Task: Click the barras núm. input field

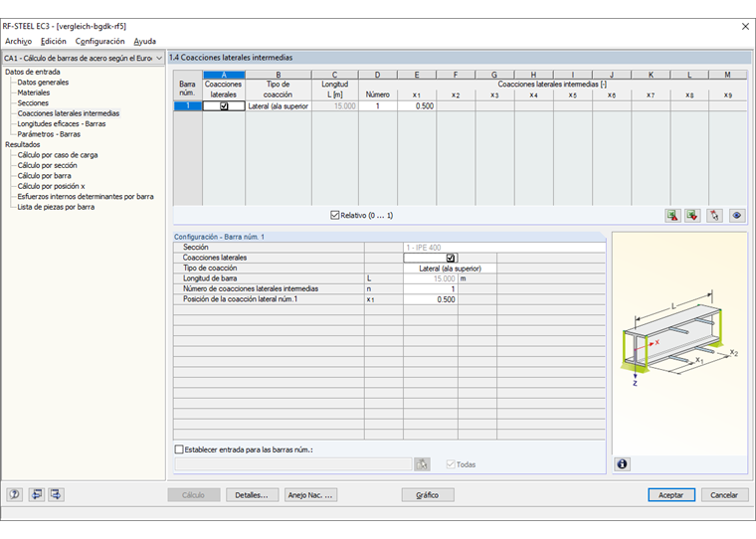Action: coord(293,464)
